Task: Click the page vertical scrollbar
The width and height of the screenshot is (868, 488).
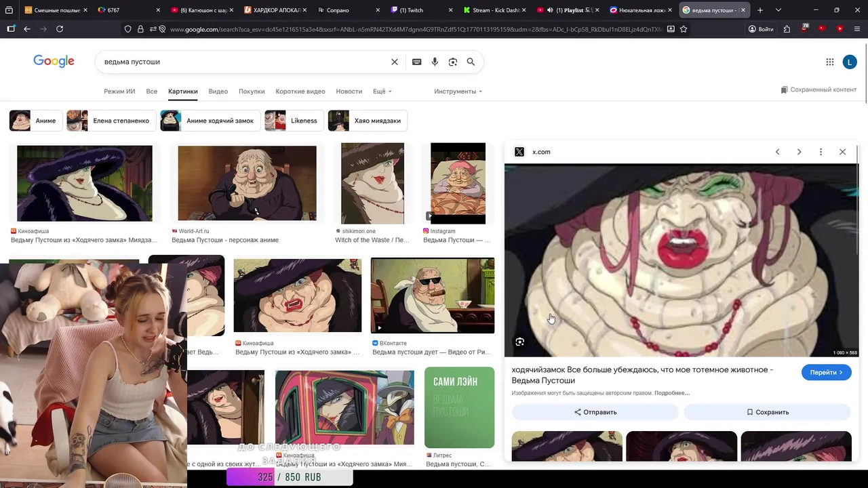Action: (865, 73)
